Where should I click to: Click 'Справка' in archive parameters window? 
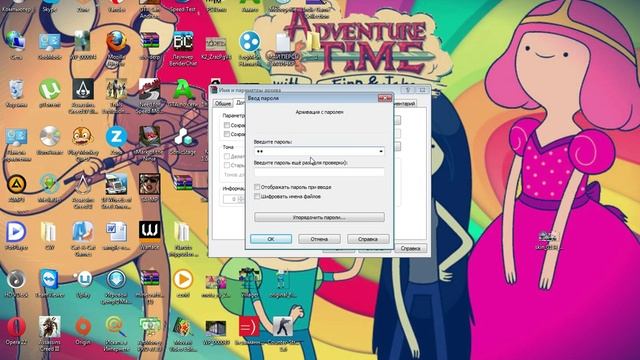coord(410,248)
